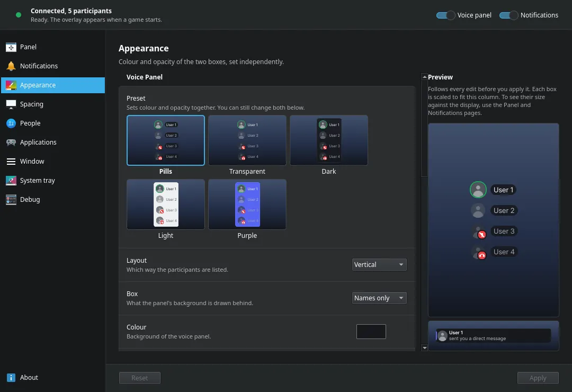Open the About page
Image resolution: width=572 pixels, height=392 pixels.
click(x=53, y=377)
